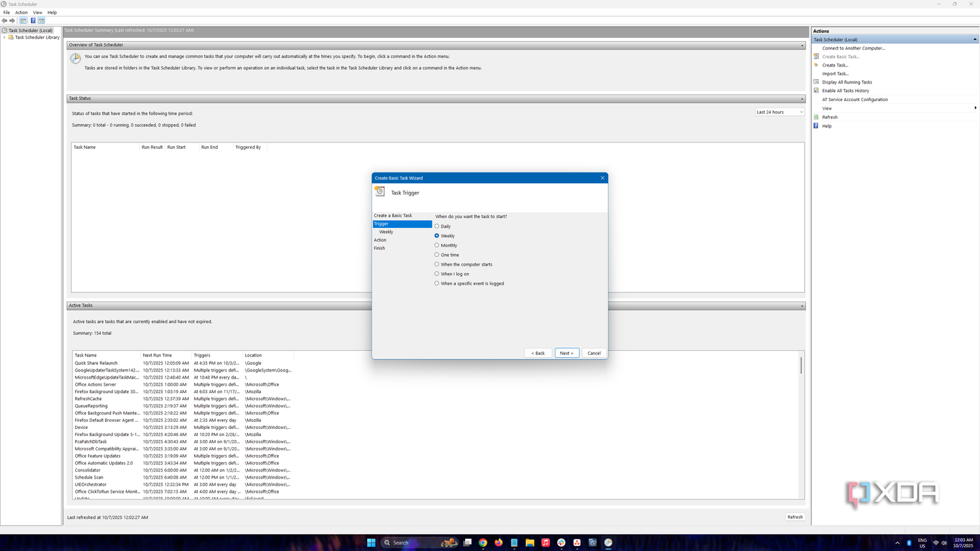Collapse the Task Scheduler (Local) actions group
The height and width of the screenshot is (551, 980).
(x=975, y=40)
